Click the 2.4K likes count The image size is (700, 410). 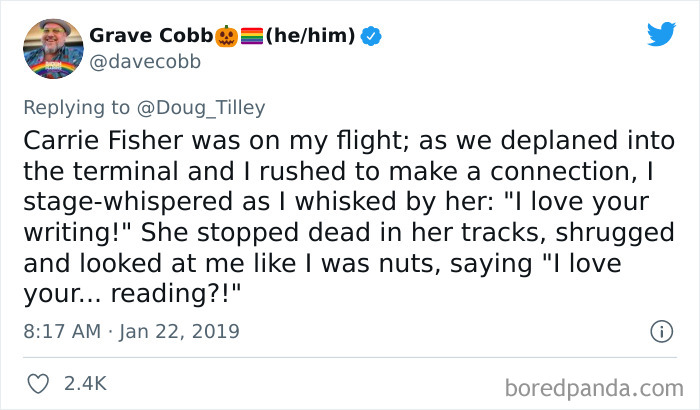tap(86, 382)
